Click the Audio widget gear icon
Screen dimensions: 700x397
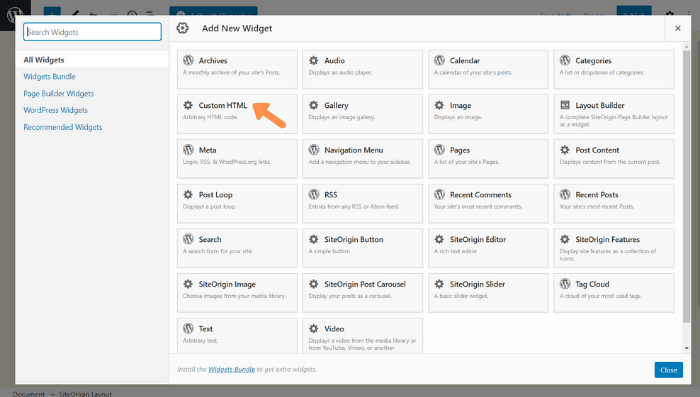314,60
